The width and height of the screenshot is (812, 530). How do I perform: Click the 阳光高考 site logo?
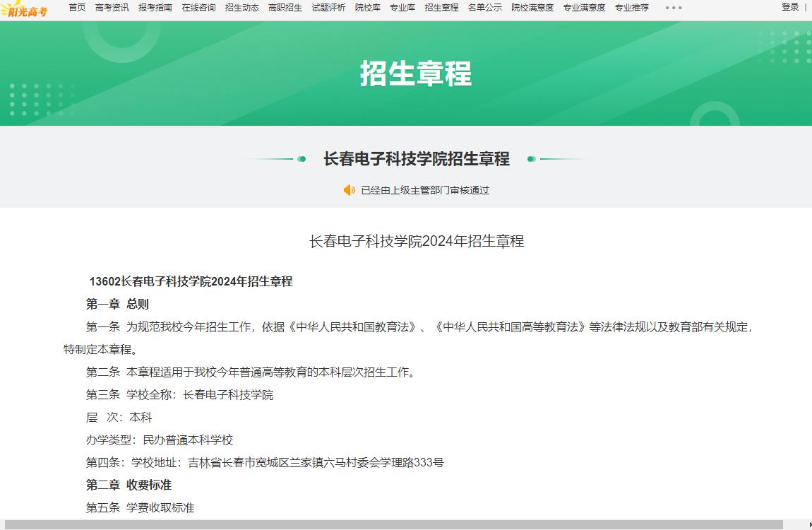(x=25, y=9)
